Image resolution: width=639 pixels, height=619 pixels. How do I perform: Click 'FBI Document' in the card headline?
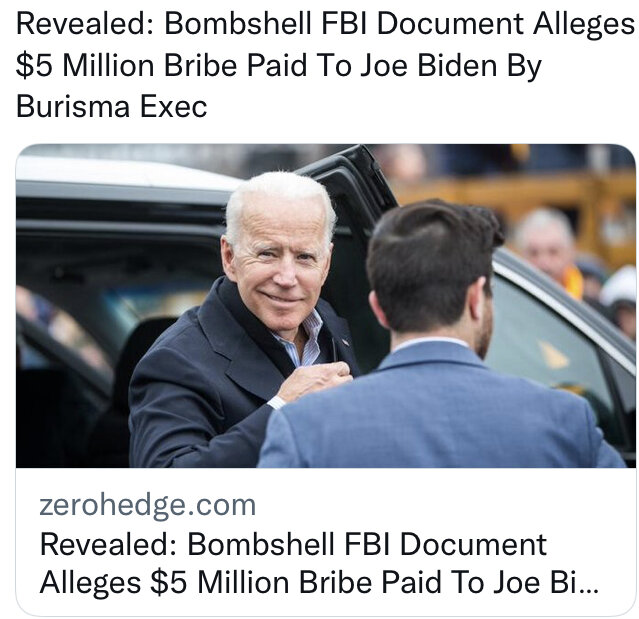point(445,544)
